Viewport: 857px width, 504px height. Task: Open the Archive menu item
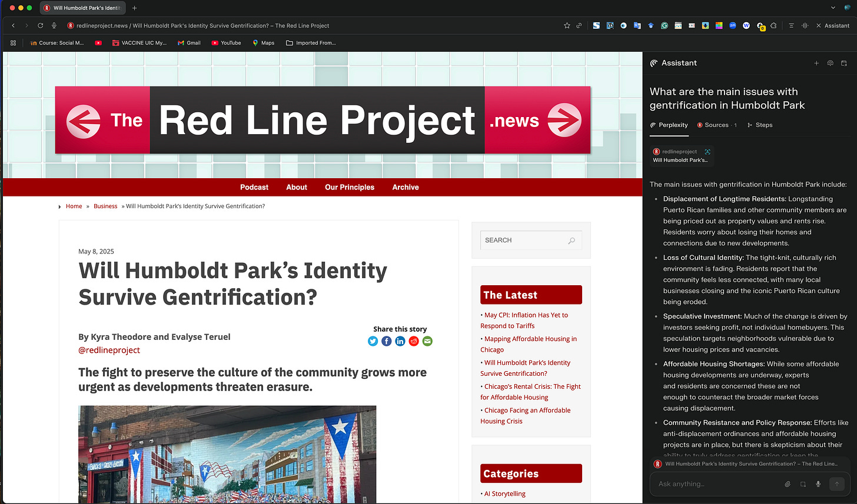406,187
